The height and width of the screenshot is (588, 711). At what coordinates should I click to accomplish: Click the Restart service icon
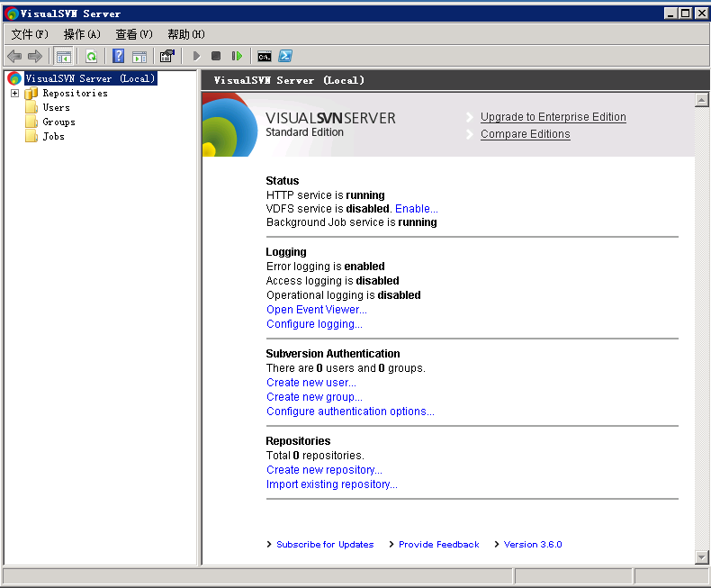[237, 56]
